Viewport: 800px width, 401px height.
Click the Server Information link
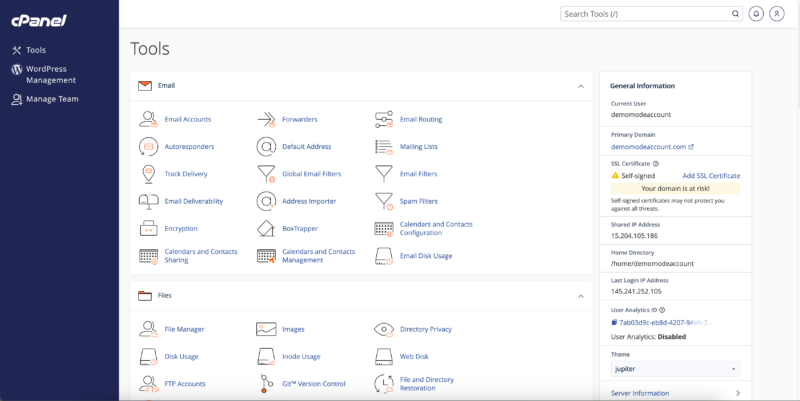640,393
